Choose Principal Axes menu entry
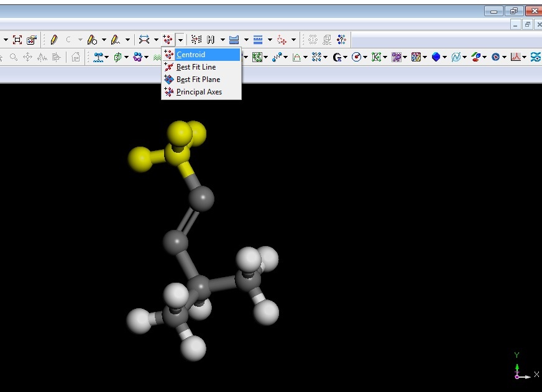Screen dimensions: 542x392 point(201,92)
